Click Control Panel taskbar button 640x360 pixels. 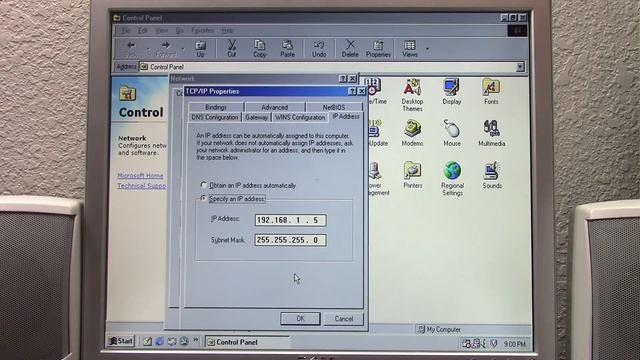[x=247, y=342]
